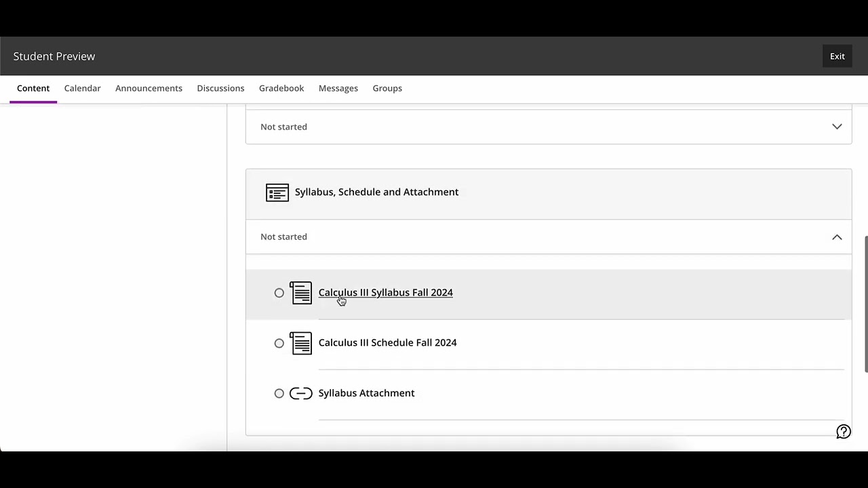
Task: Select the Messages tab
Action: click(338, 88)
